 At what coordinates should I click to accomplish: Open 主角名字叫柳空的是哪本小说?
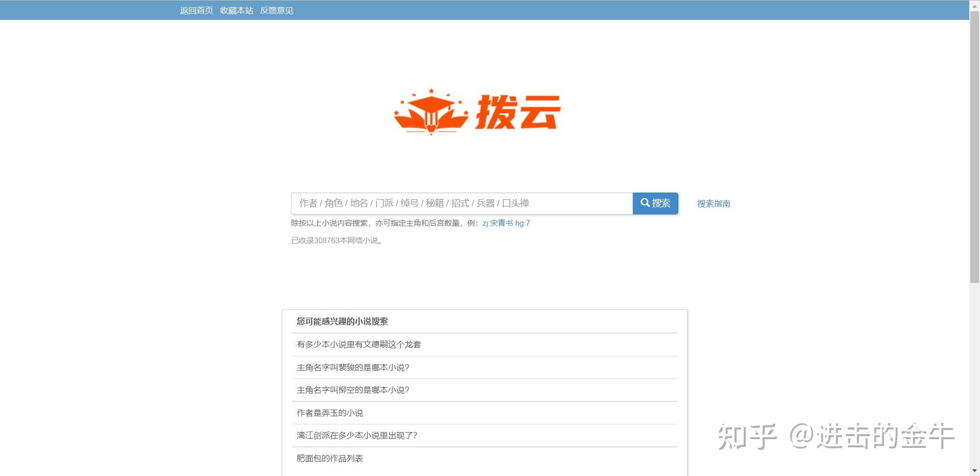(353, 390)
